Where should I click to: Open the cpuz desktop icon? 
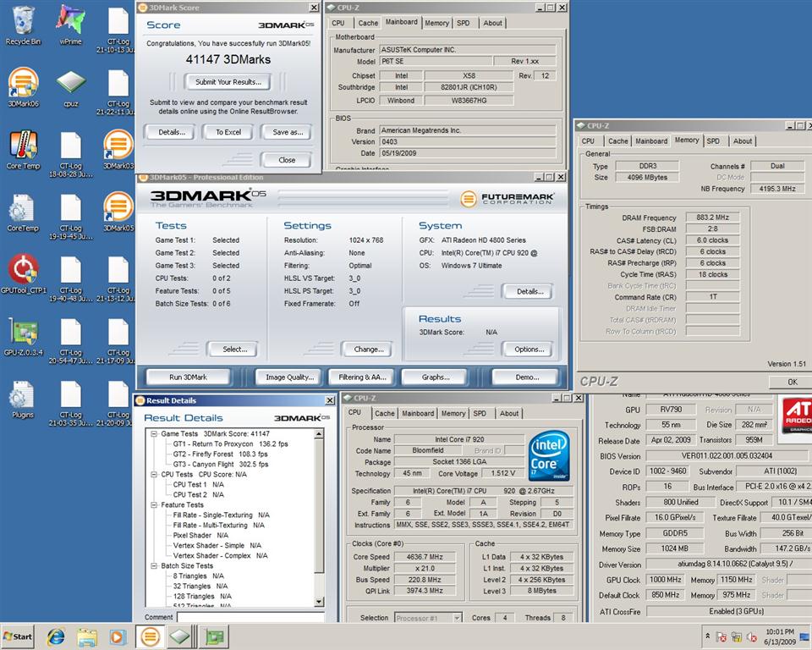coord(71,88)
